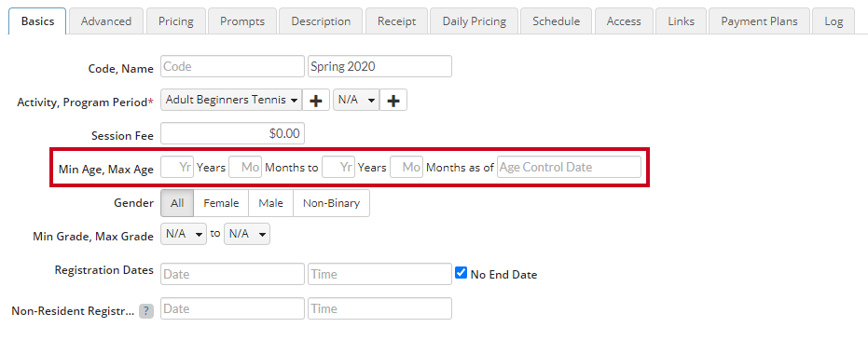
Task: Switch to the Pricing tab
Action: pos(175,21)
